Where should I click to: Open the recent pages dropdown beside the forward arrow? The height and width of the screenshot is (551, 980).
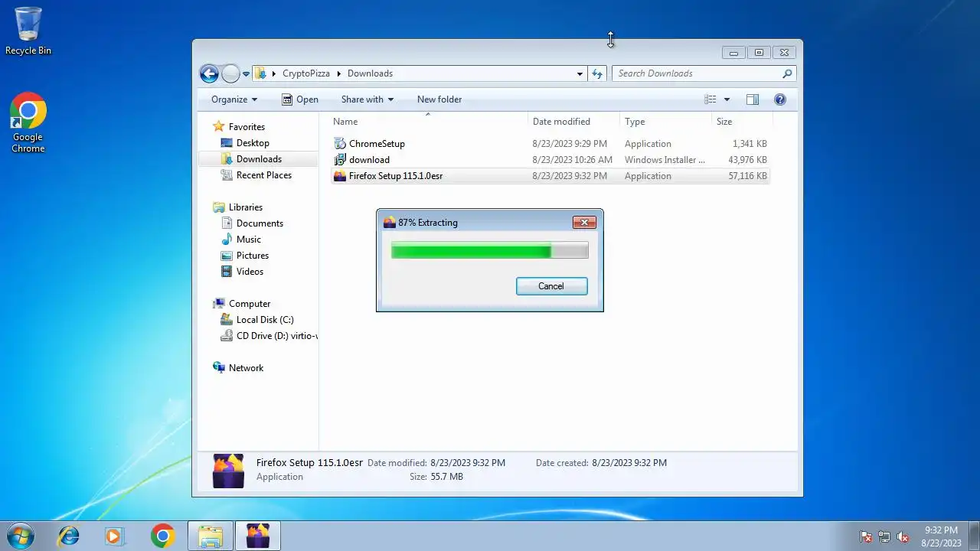pyautogui.click(x=247, y=74)
